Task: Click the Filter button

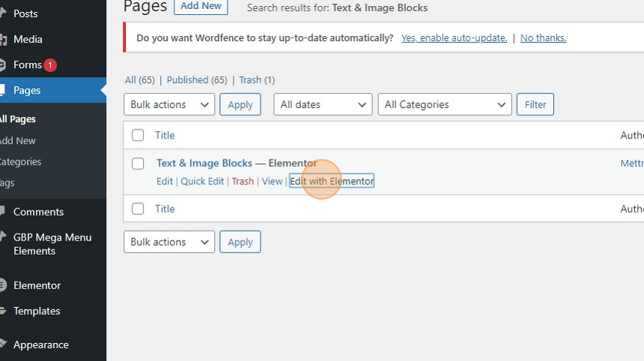Action: pyautogui.click(x=535, y=104)
